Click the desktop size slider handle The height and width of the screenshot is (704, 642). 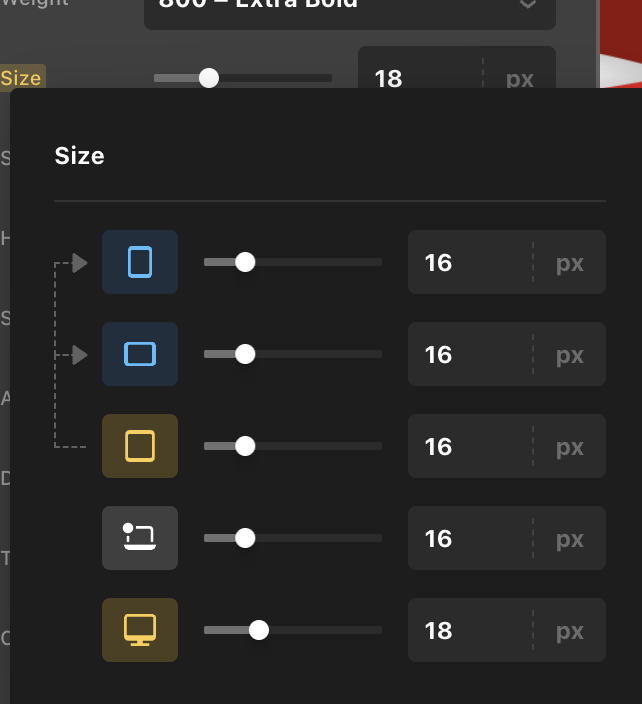[x=259, y=630]
